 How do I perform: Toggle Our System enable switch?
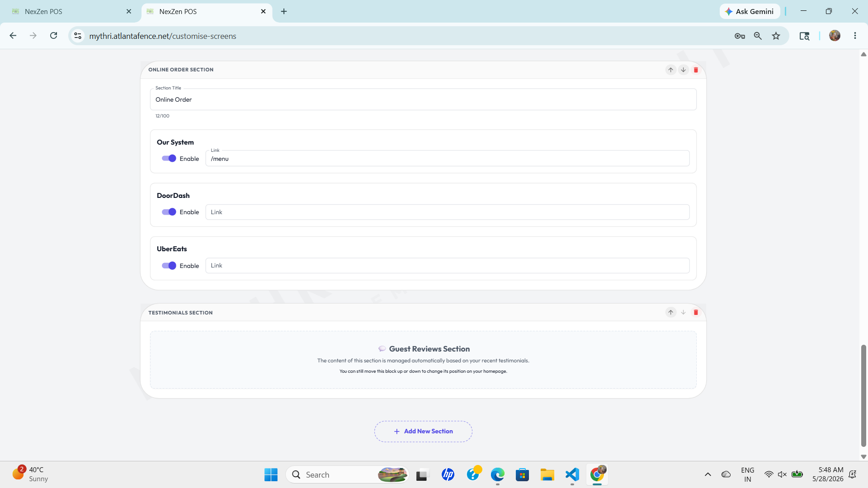click(x=169, y=159)
